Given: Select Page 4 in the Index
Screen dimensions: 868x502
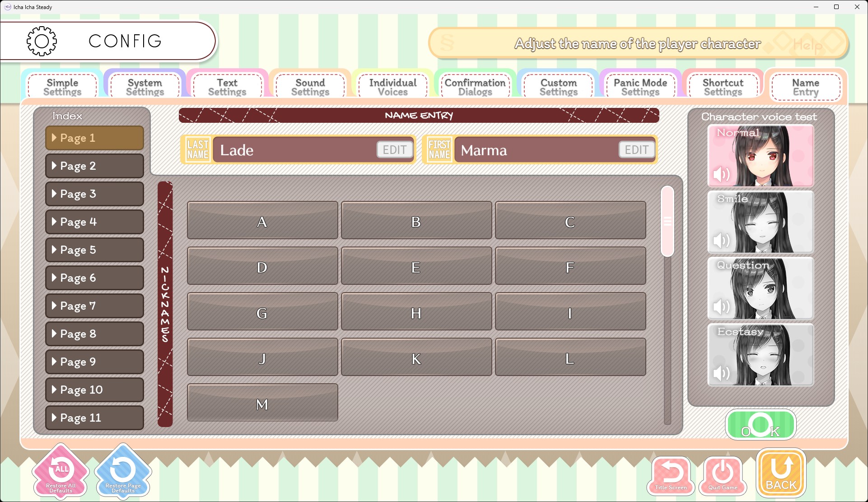Looking at the screenshot, I should (94, 222).
